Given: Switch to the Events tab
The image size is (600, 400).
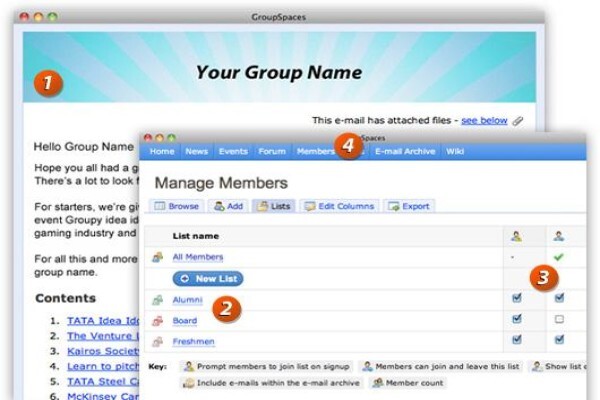Looking at the screenshot, I should click(233, 152).
